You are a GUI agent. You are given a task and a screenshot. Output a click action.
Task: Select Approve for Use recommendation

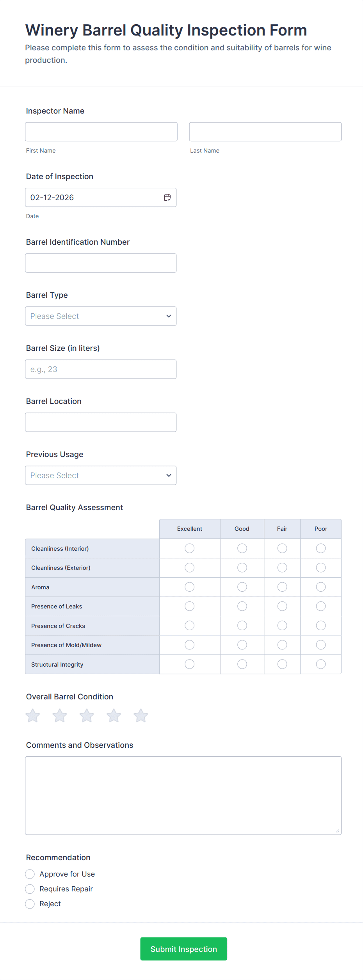click(x=30, y=874)
